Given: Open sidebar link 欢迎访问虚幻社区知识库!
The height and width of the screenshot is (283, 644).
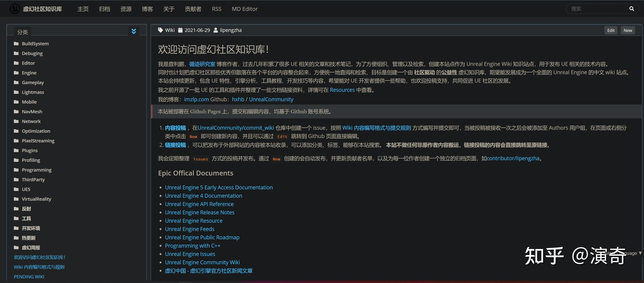Looking at the screenshot, I should coord(39,257).
